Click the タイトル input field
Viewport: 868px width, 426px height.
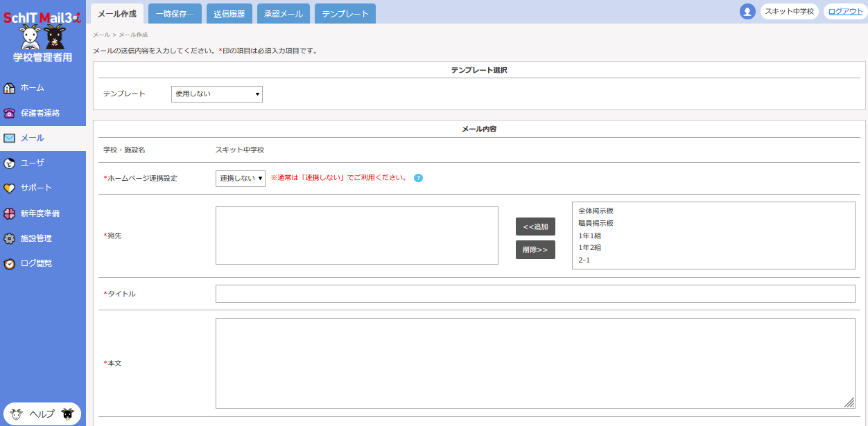coord(535,294)
